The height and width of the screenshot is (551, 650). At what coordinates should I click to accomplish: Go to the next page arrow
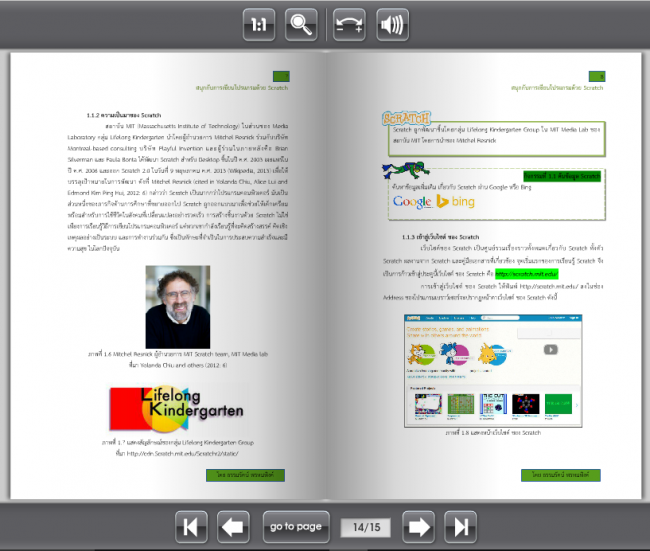[x=419, y=527]
